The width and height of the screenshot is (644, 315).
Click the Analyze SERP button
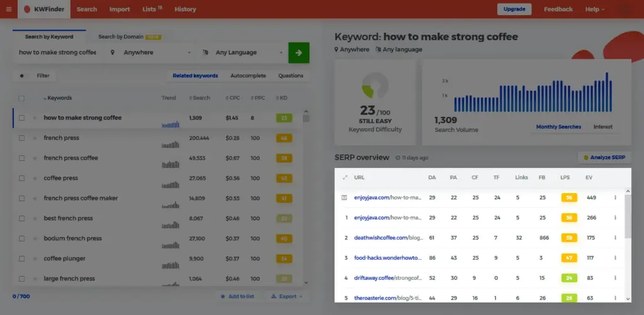[604, 157]
